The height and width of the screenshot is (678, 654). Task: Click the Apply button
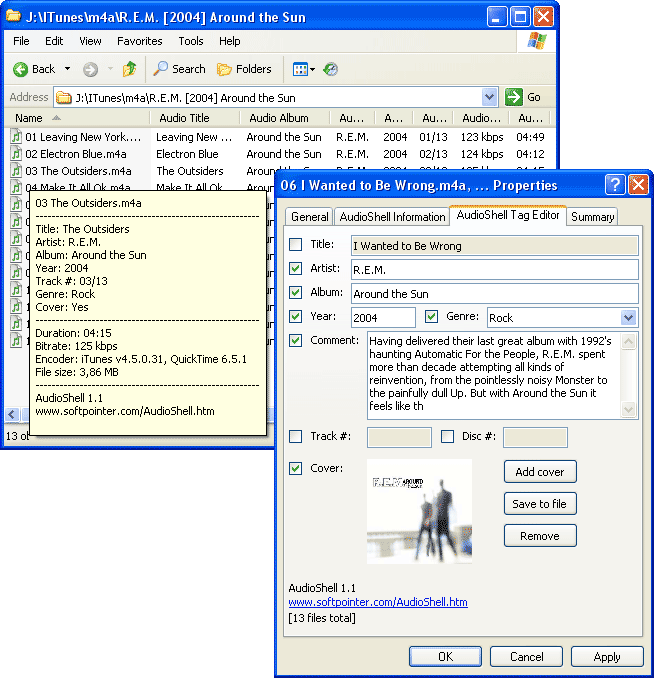pos(607,657)
